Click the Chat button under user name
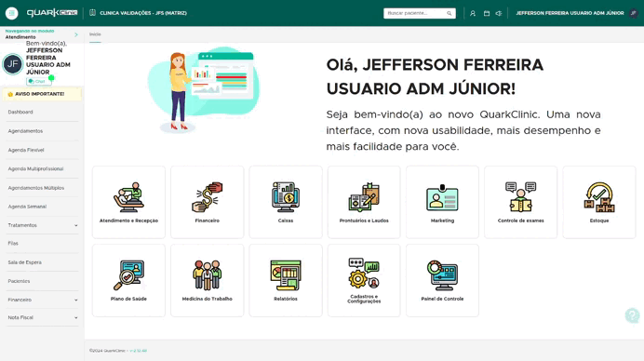 click(x=38, y=81)
